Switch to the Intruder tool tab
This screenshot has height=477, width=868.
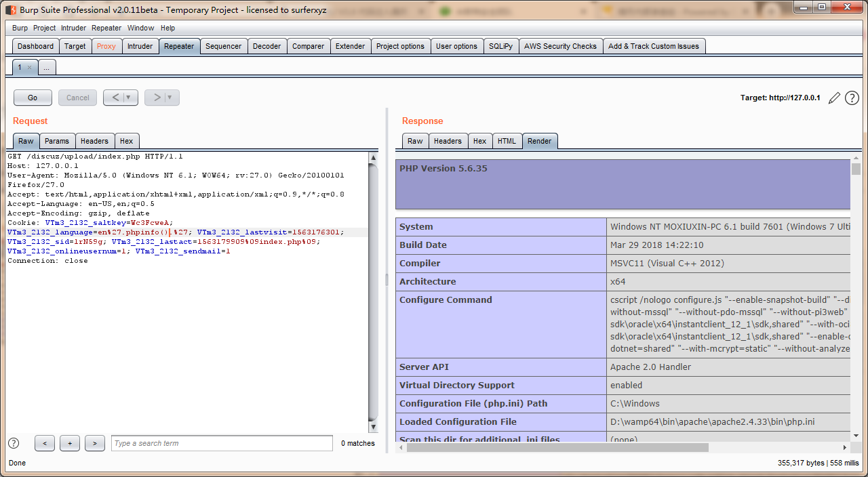tap(140, 46)
